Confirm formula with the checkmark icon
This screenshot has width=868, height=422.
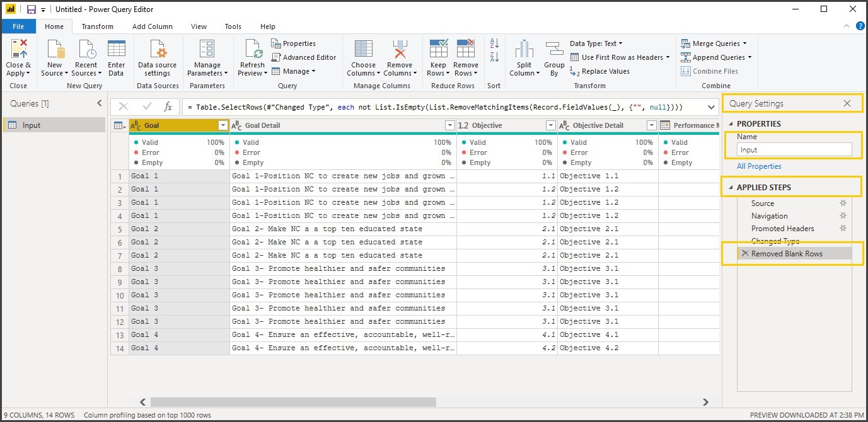click(x=148, y=107)
